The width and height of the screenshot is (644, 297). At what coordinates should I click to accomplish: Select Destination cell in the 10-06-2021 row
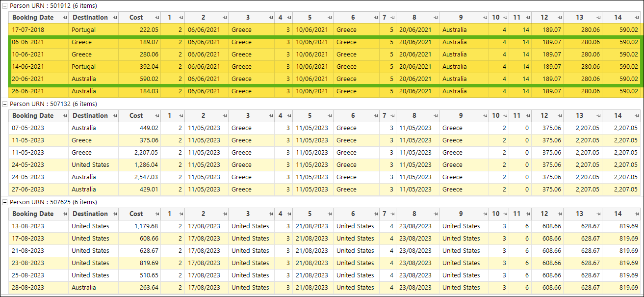click(93, 54)
